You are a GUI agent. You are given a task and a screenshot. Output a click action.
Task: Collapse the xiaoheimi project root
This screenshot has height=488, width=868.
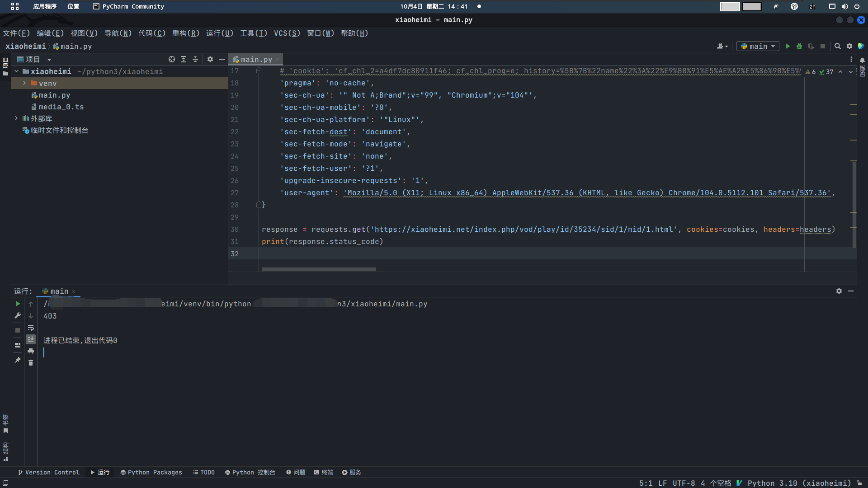pos(17,71)
